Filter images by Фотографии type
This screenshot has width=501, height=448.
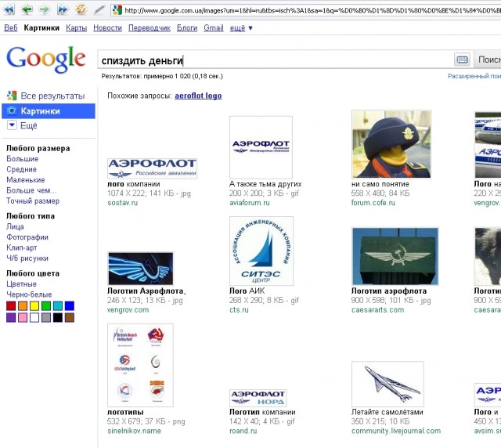[x=27, y=237]
